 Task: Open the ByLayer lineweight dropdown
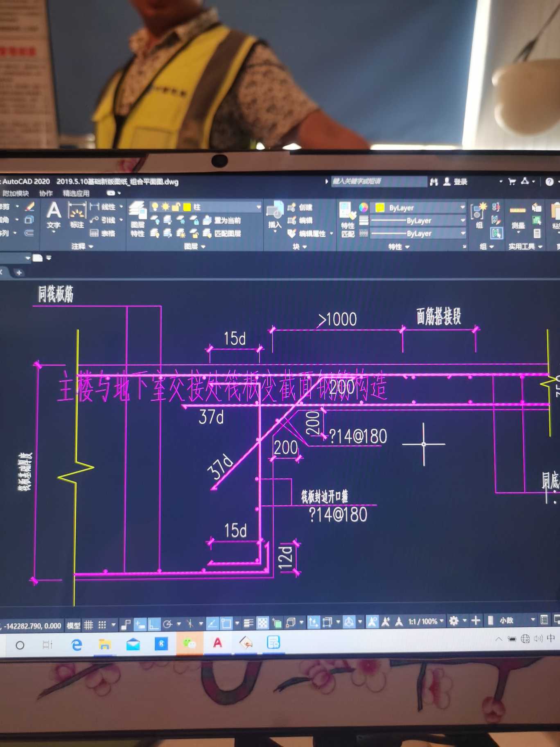[x=418, y=221]
